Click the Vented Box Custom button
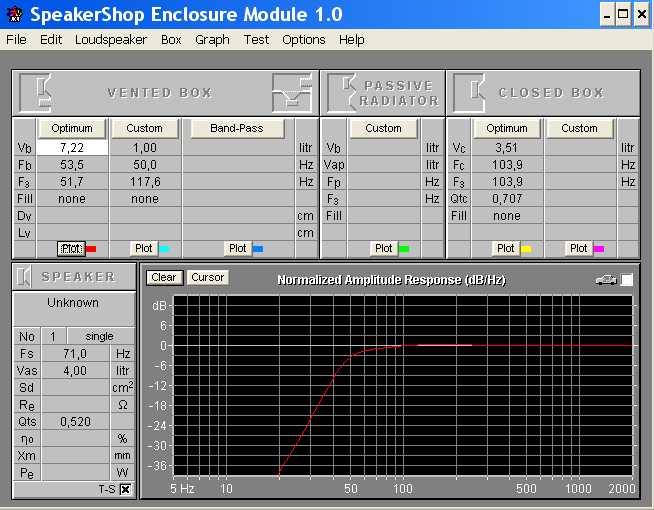 (x=144, y=128)
